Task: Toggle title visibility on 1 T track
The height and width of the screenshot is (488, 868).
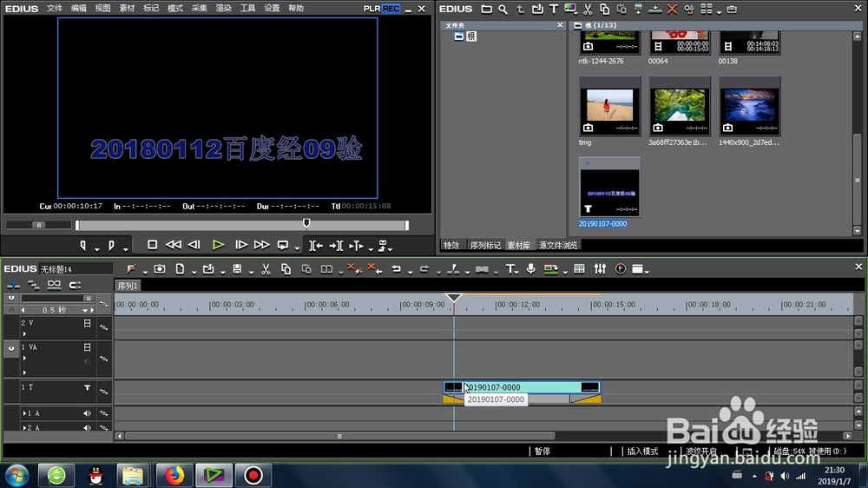Action: (x=87, y=388)
